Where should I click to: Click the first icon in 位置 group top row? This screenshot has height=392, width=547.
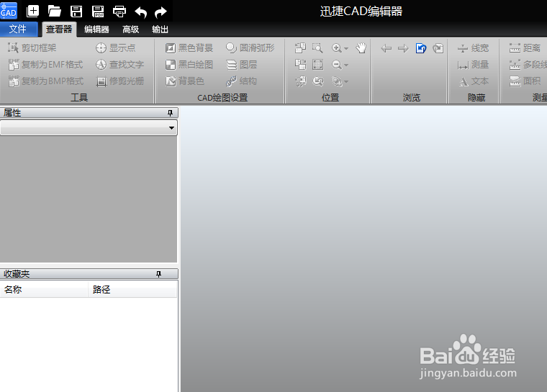[300, 47]
